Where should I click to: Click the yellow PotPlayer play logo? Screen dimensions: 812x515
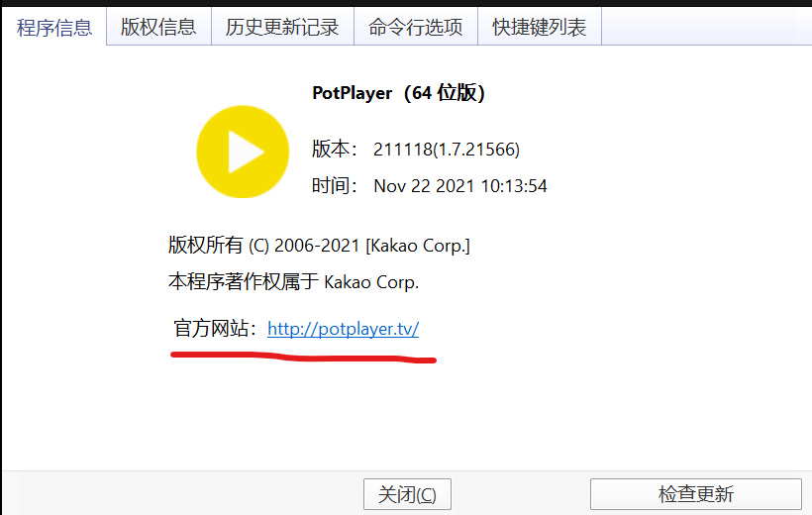243,152
